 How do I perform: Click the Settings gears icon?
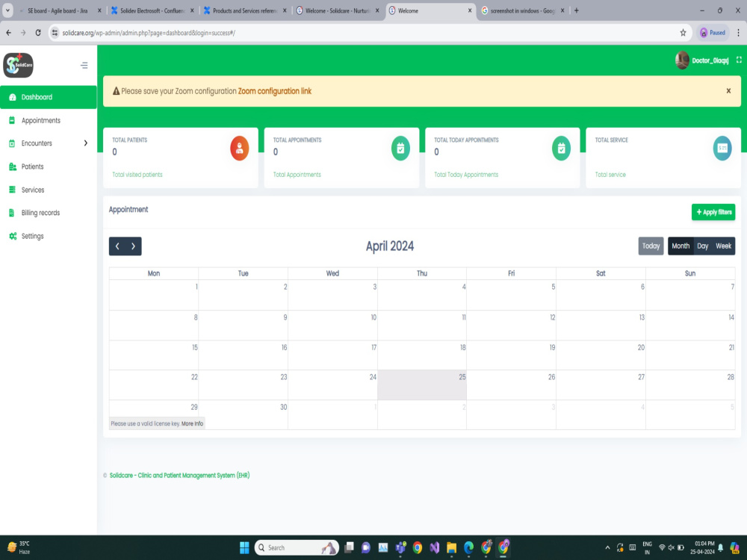(13, 236)
